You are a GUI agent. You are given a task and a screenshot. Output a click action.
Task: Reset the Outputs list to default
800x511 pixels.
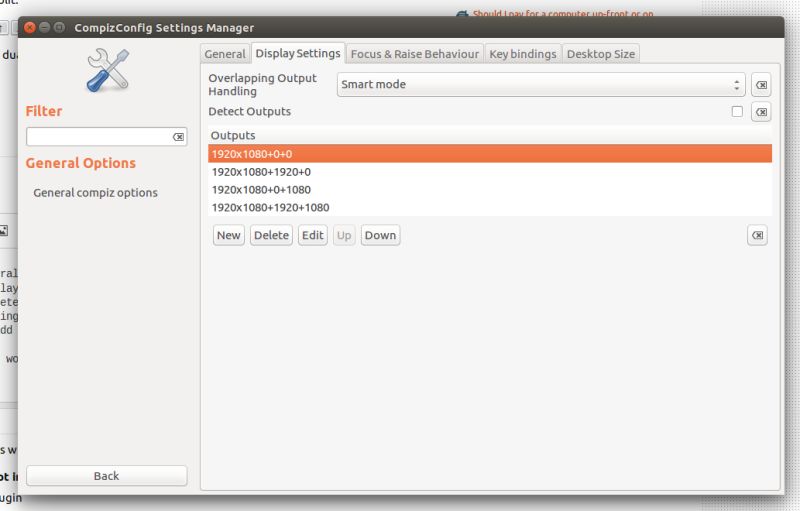coord(757,235)
